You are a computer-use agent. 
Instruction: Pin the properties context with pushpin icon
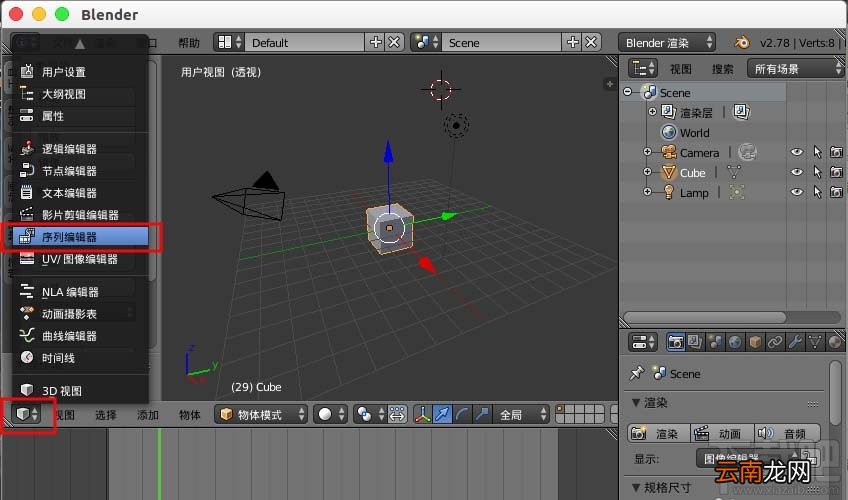pyautogui.click(x=637, y=373)
